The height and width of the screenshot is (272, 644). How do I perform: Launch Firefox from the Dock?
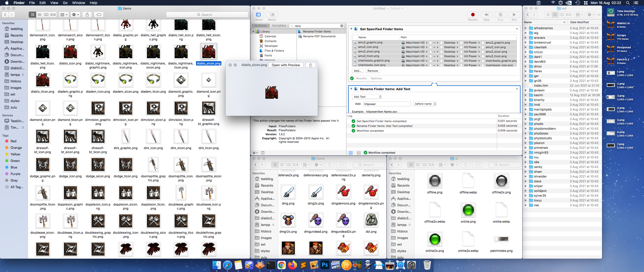click(292, 265)
